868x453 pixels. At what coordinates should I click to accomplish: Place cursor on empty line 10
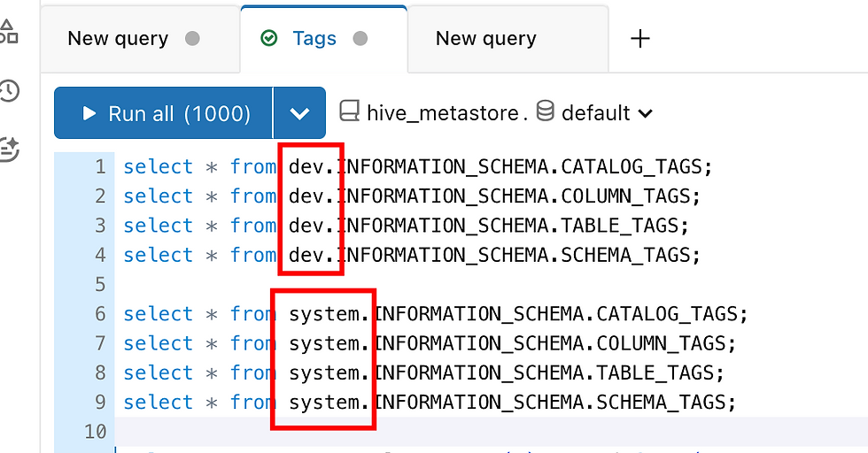[x=487, y=432]
